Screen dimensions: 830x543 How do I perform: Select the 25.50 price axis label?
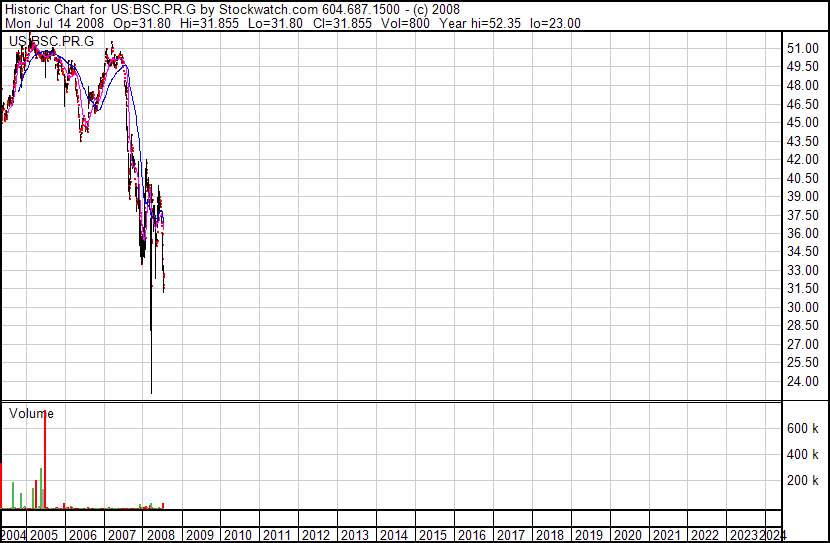click(x=803, y=363)
